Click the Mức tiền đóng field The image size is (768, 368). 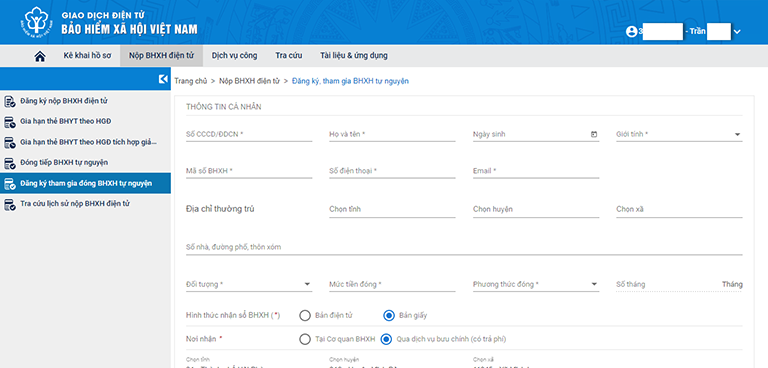[x=392, y=284]
